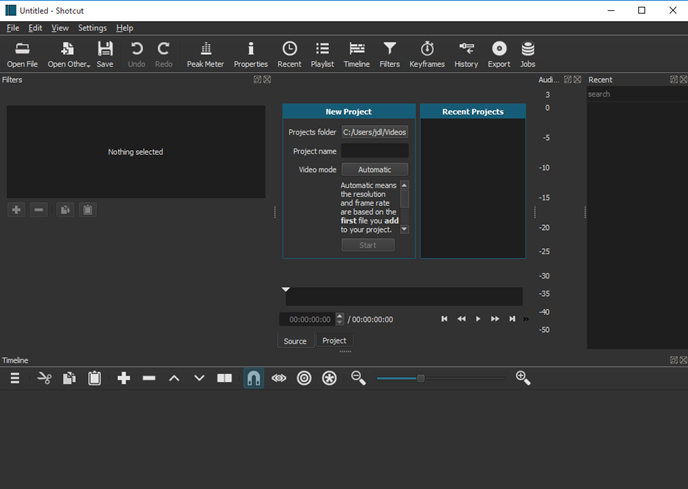The height and width of the screenshot is (489, 688).
Task: Paste filters button in Filters panel
Action: tap(87, 210)
